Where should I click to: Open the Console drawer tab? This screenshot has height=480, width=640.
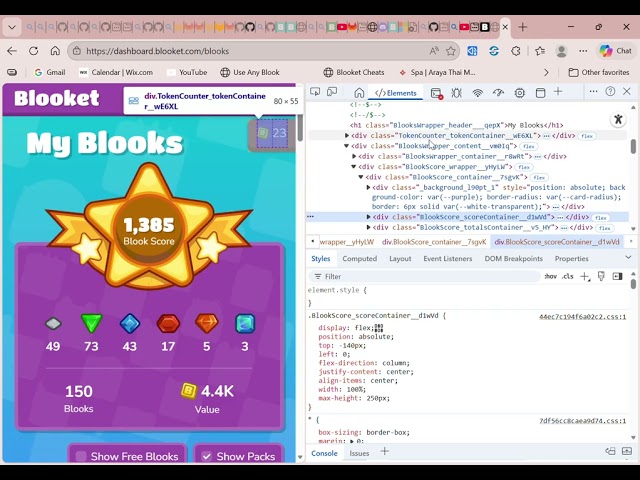pyautogui.click(x=324, y=453)
